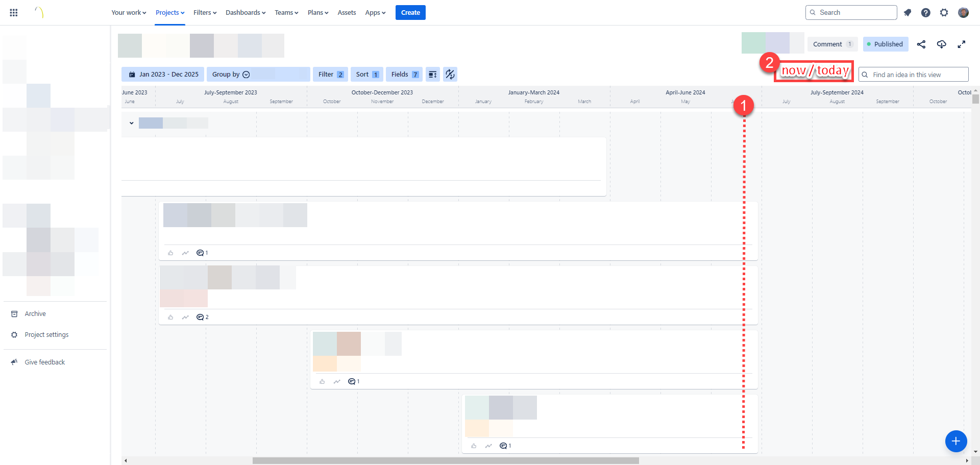The image size is (980, 465).
Task: Open the app switcher grid icon
Action: pyautogui.click(x=14, y=13)
